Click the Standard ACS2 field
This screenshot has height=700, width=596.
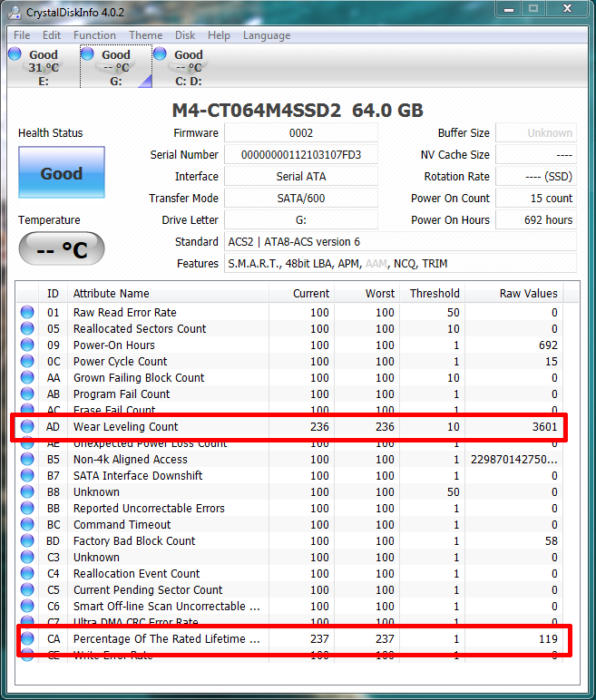click(x=400, y=241)
